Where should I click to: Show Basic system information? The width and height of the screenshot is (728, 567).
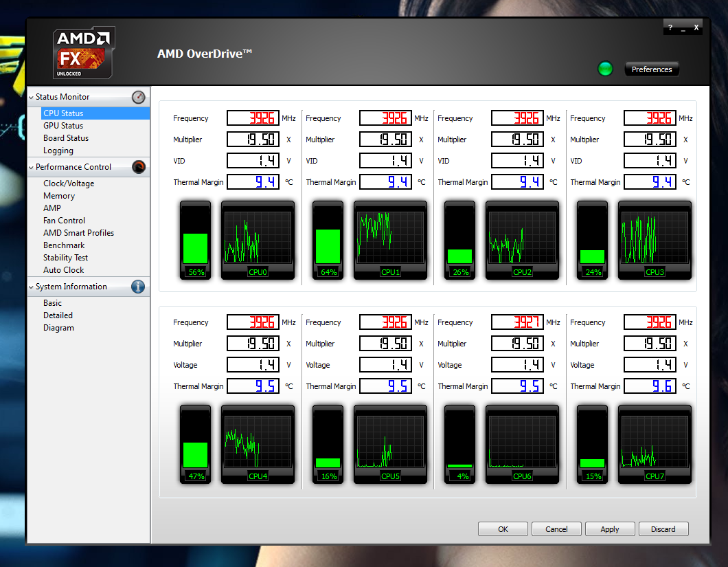52,303
